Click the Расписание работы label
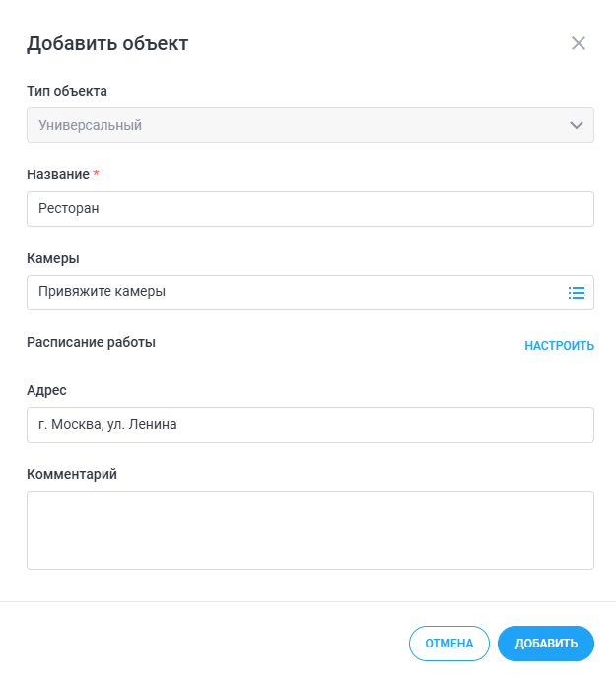The width and height of the screenshot is (616, 681). [x=91, y=342]
